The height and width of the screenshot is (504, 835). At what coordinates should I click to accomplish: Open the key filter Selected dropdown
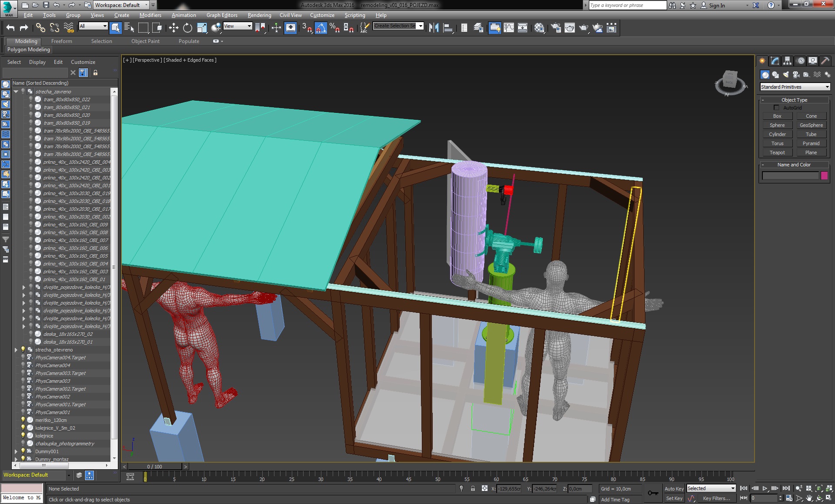point(711,488)
